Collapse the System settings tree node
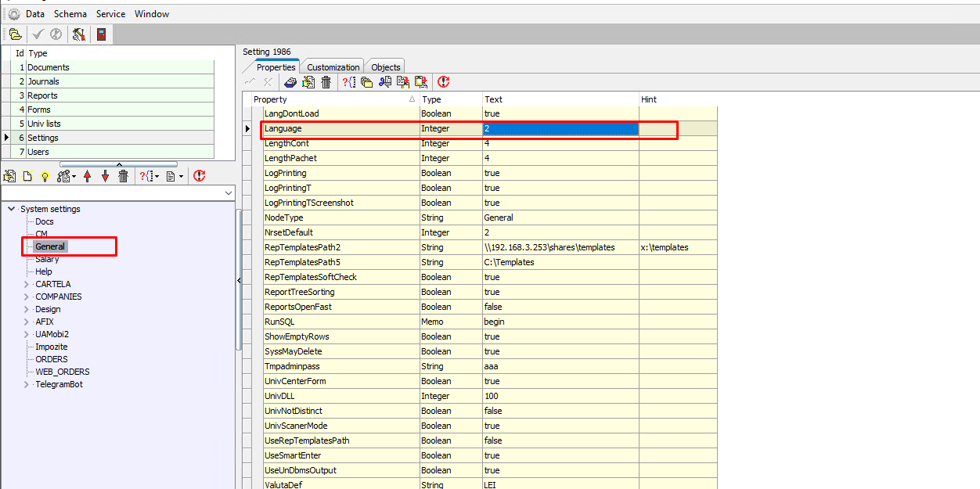980x489 pixels. (x=12, y=209)
